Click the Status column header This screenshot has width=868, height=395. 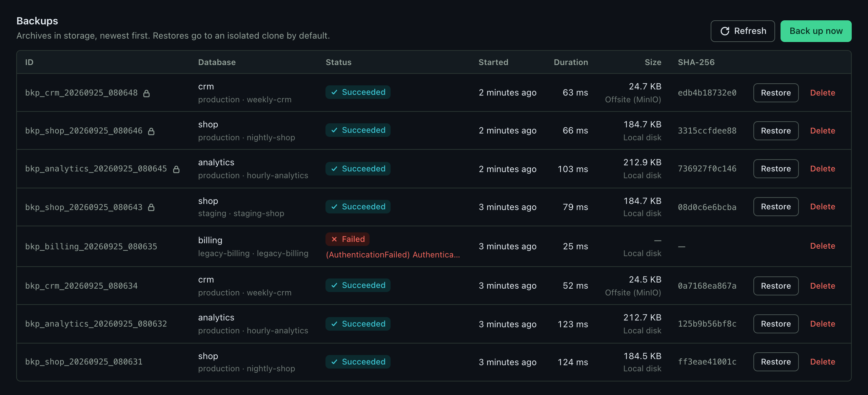338,62
